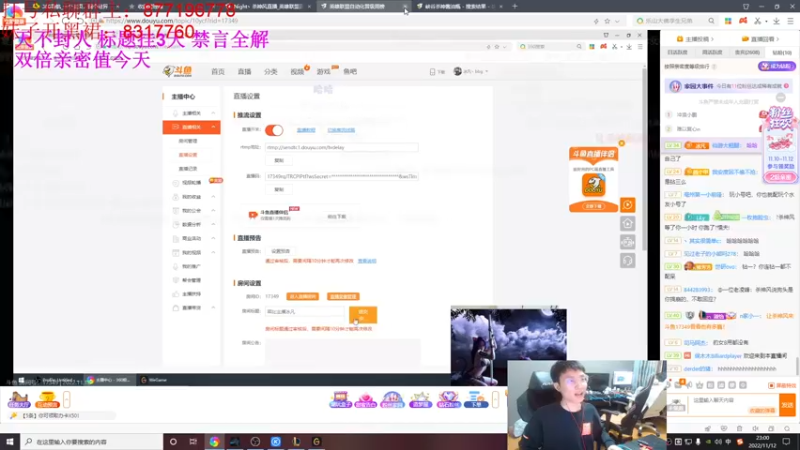Image resolution: width=800 pixels, height=450 pixels.
Task: Click the room announcement text area
Action: click(x=342, y=352)
